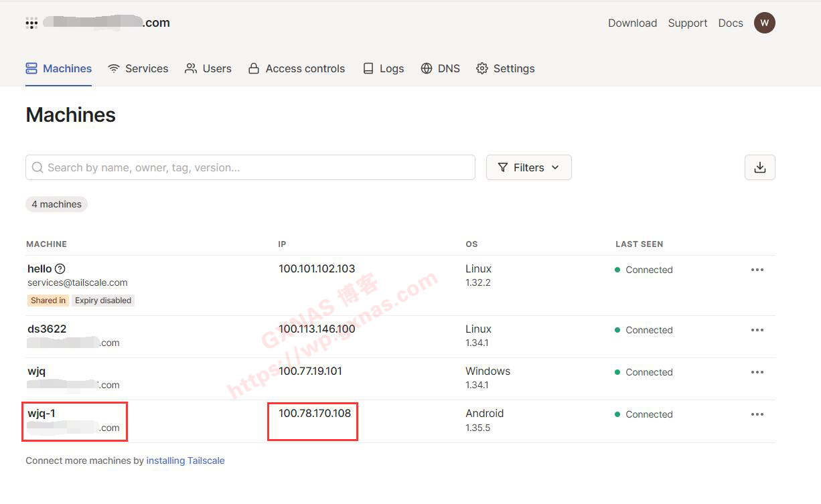
Task: Click the Tailscale logo dots icon
Action: (31, 23)
